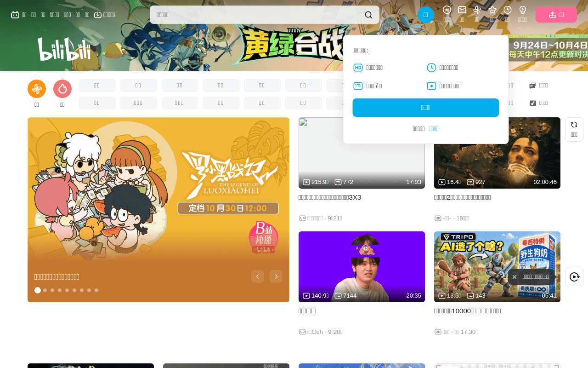
Task: Click the wide blue login button in popup
Action: (426, 108)
